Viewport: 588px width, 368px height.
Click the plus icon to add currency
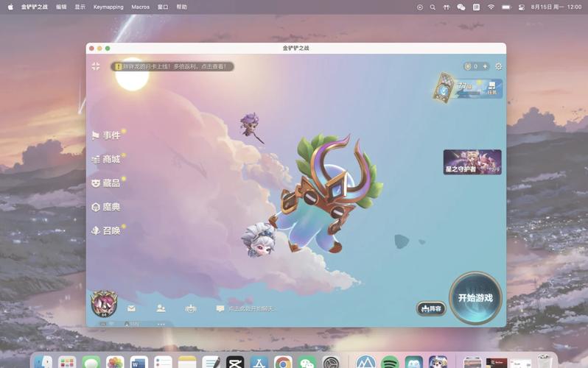pos(485,66)
